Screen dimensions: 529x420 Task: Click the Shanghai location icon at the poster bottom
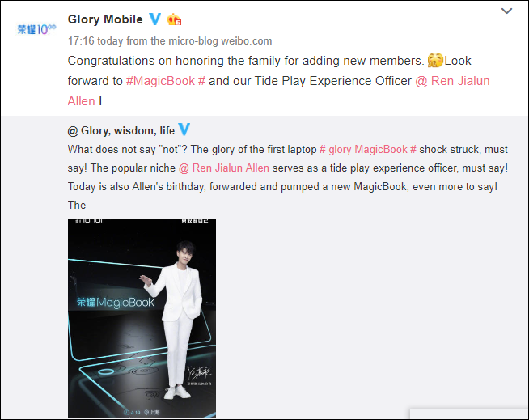tap(146, 412)
